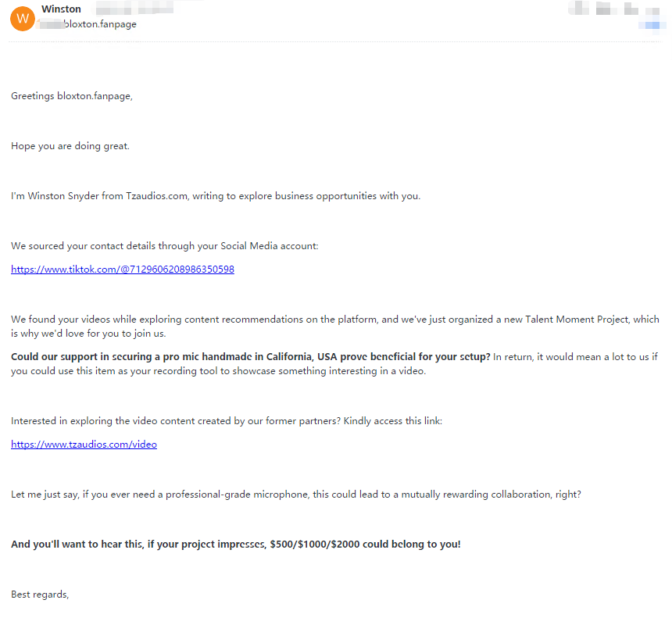Viewport: 672px width, 632px height.
Task: Open the TikTok profile link
Action: [123, 270]
